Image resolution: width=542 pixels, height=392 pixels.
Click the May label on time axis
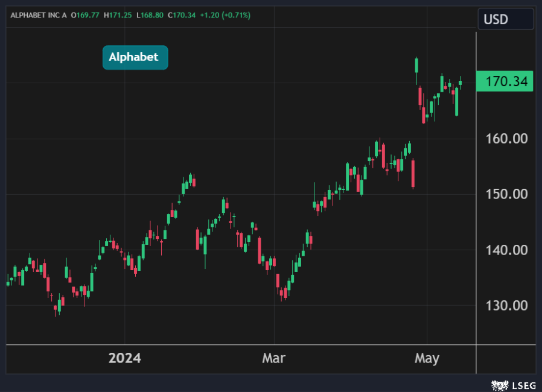click(427, 358)
